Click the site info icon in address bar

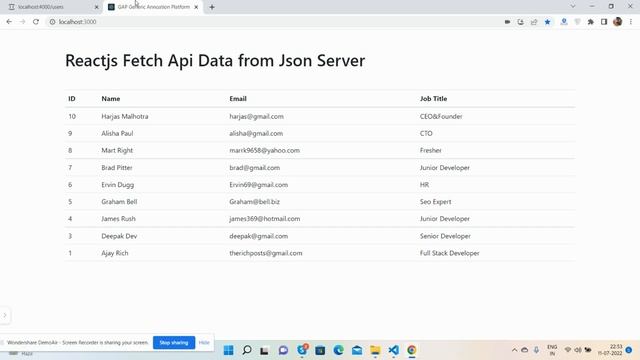pyautogui.click(x=52, y=22)
